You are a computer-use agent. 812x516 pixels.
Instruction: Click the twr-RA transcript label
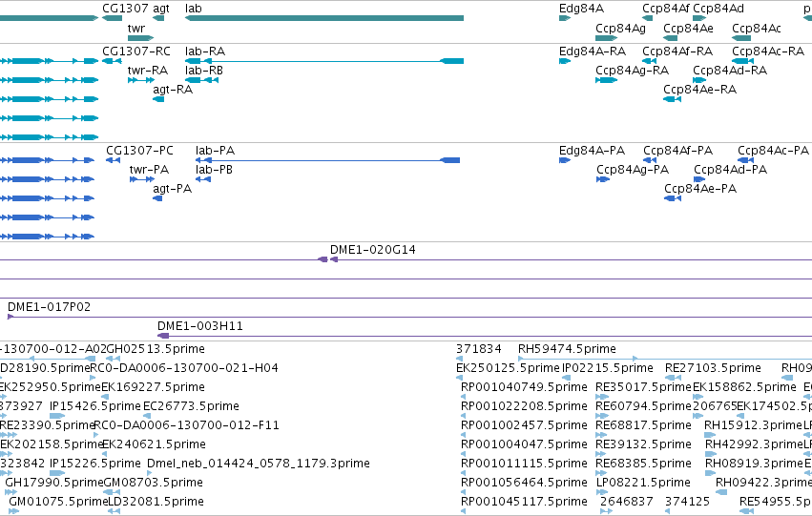coord(148,71)
